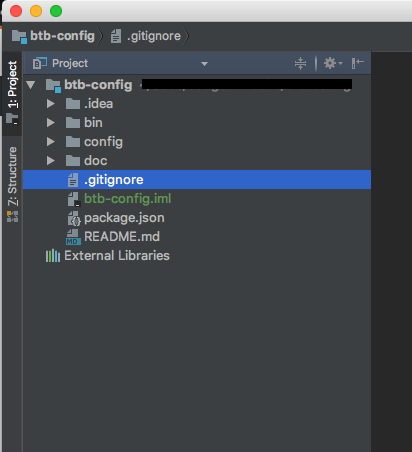This screenshot has width=412, height=452.
Task: Open the Project view dropdown
Action: pyautogui.click(x=204, y=63)
